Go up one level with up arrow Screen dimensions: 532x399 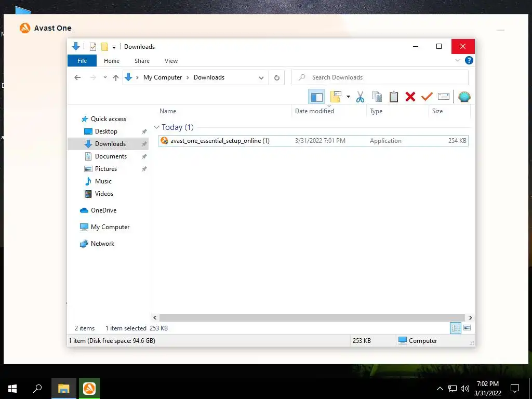pos(116,78)
